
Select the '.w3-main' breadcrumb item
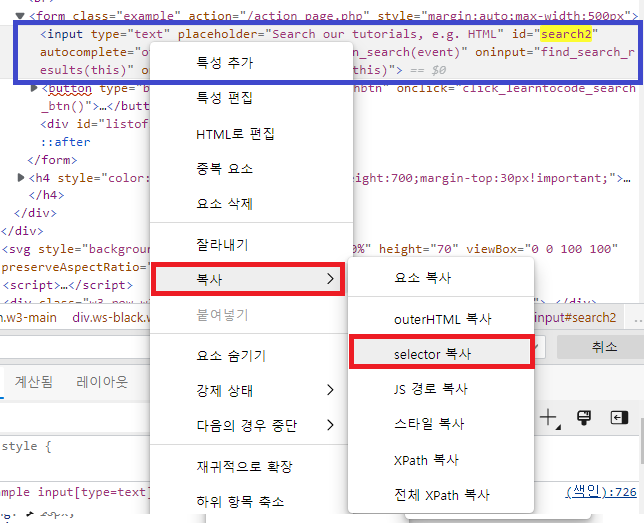[x=28, y=318]
